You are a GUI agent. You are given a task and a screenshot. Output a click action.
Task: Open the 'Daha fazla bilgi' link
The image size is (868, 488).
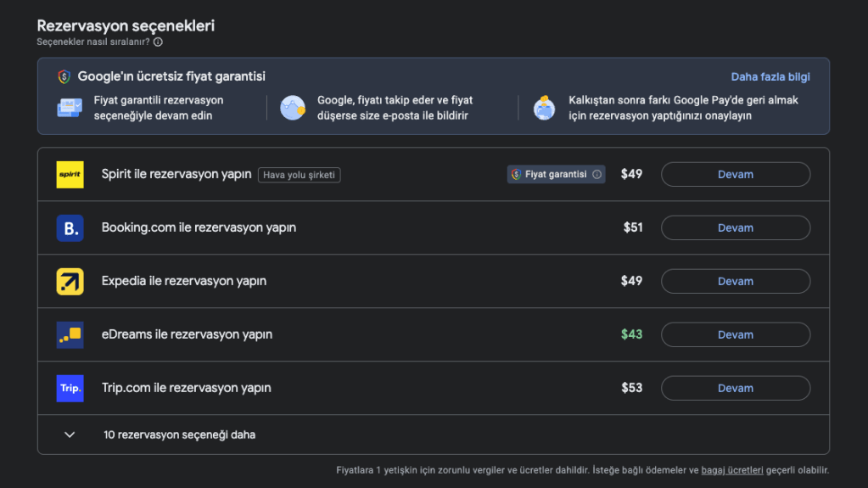coord(770,76)
